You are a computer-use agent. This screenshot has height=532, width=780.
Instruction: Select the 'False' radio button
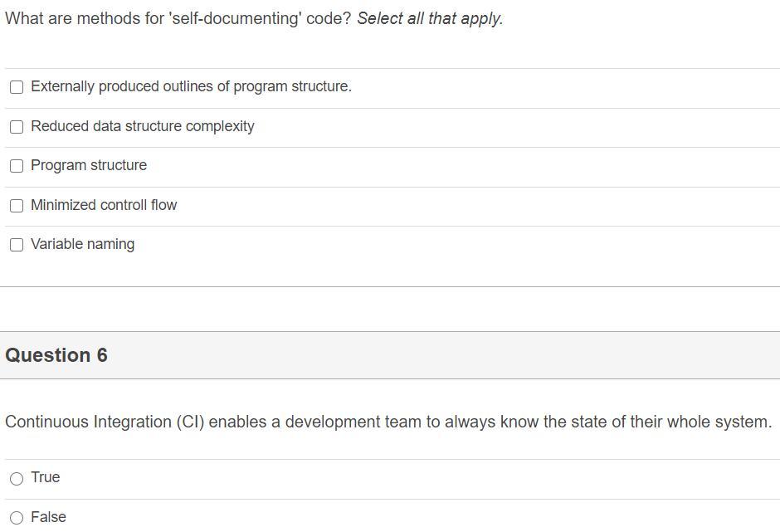15,517
